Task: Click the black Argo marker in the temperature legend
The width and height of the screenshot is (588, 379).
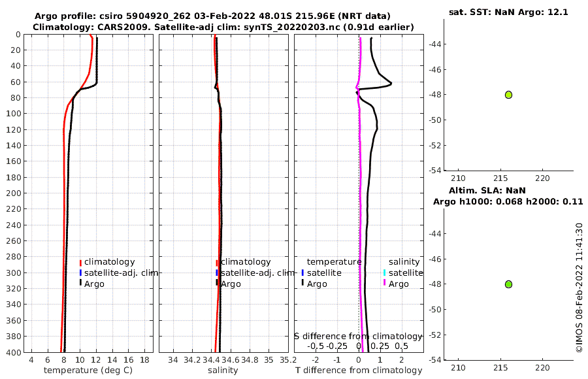Action: [80, 283]
